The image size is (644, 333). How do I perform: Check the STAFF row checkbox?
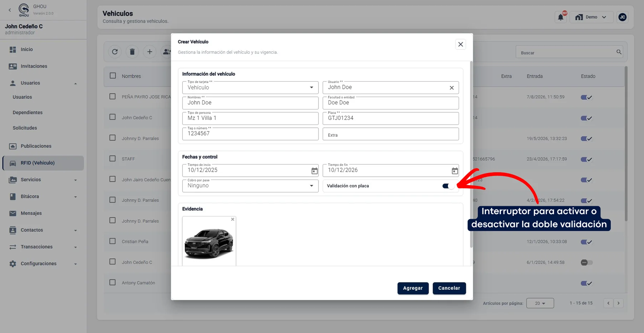point(113,158)
